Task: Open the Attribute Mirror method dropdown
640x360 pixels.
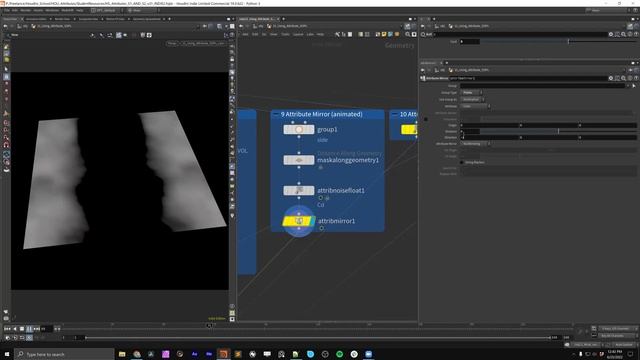Action: coord(475,144)
